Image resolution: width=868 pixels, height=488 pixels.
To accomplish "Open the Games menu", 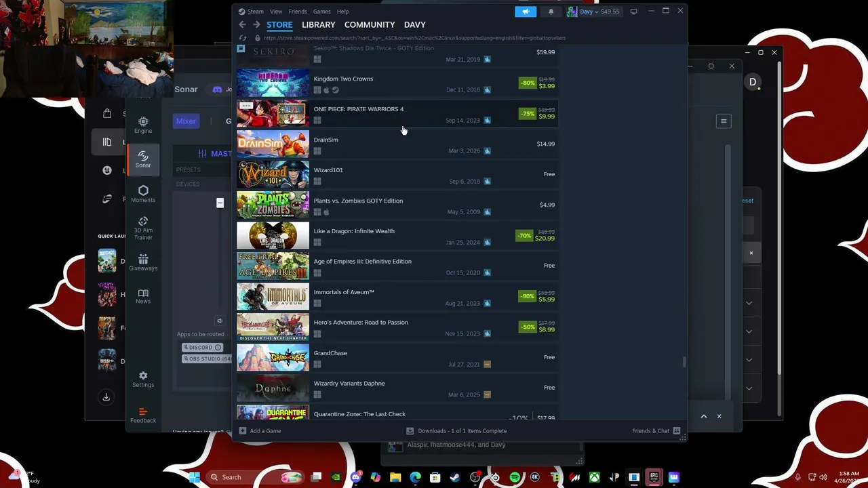I will (x=322, y=12).
